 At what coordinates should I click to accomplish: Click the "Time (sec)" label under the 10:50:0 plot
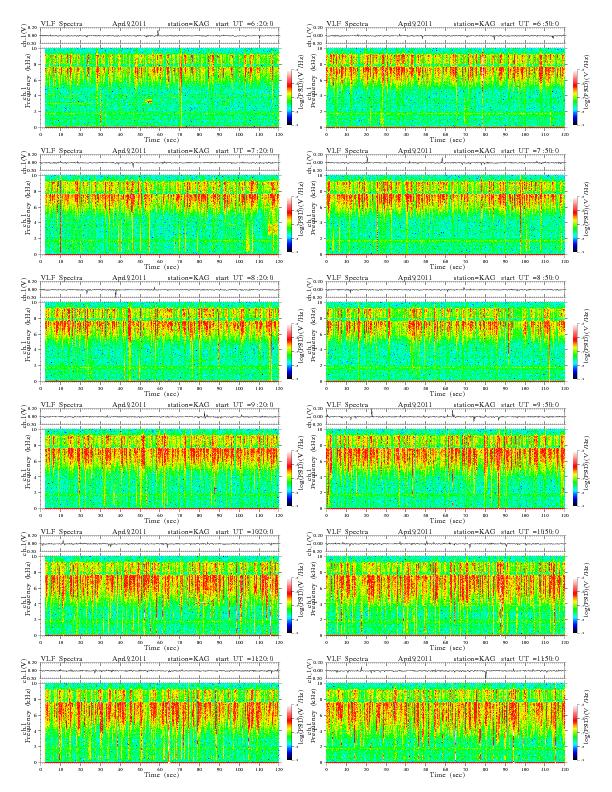448,648
